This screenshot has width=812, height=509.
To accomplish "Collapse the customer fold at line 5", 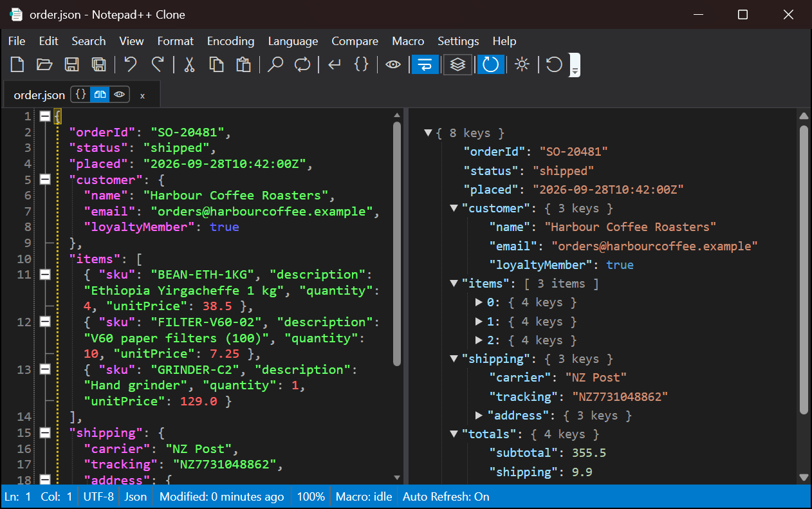I will pos(45,180).
